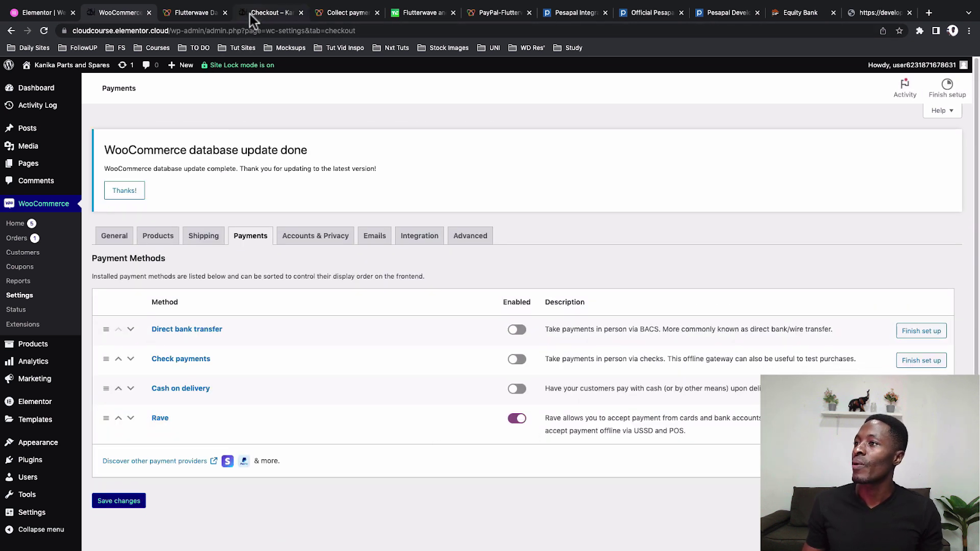Image resolution: width=980 pixels, height=551 pixels.
Task: Open the browser three-dot menu
Action: click(969, 31)
